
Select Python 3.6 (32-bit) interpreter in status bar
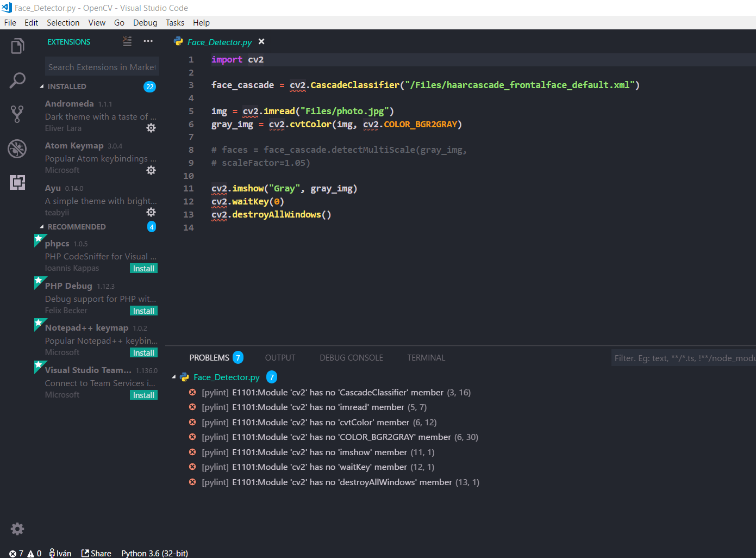(x=154, y=553)
